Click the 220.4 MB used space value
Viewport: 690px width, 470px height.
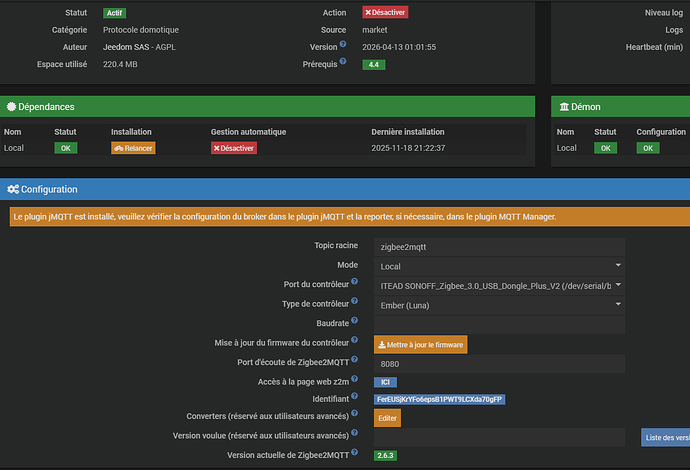coord(120,64)
